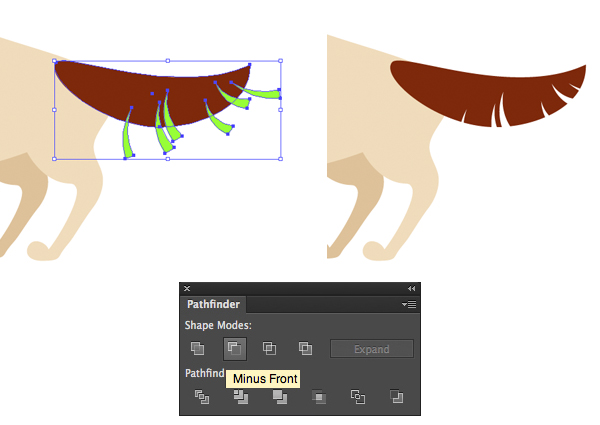Click the bottom-left bounding box handle
This screenshot has width=600, height=425.
(x=54, y=158)
